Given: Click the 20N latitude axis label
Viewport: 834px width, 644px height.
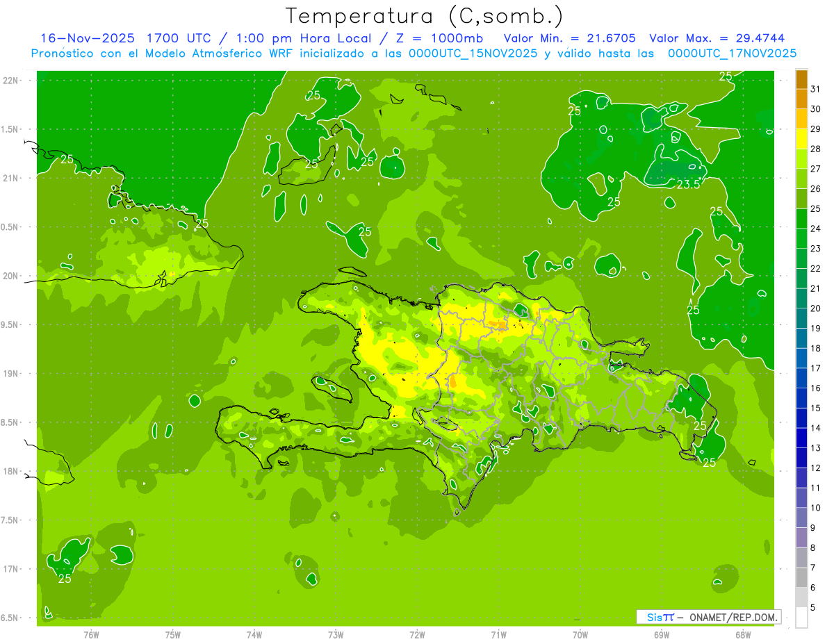Looking at the screenshot, I should point(12,276).
